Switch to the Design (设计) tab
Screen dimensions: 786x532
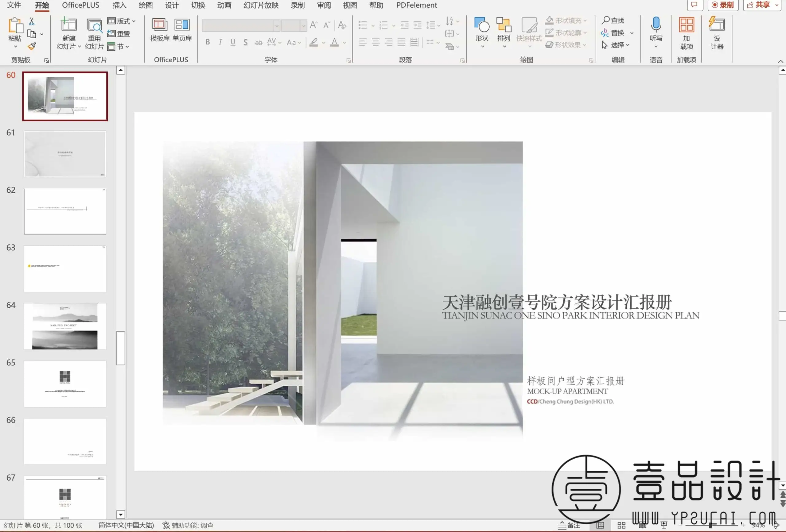172,5
